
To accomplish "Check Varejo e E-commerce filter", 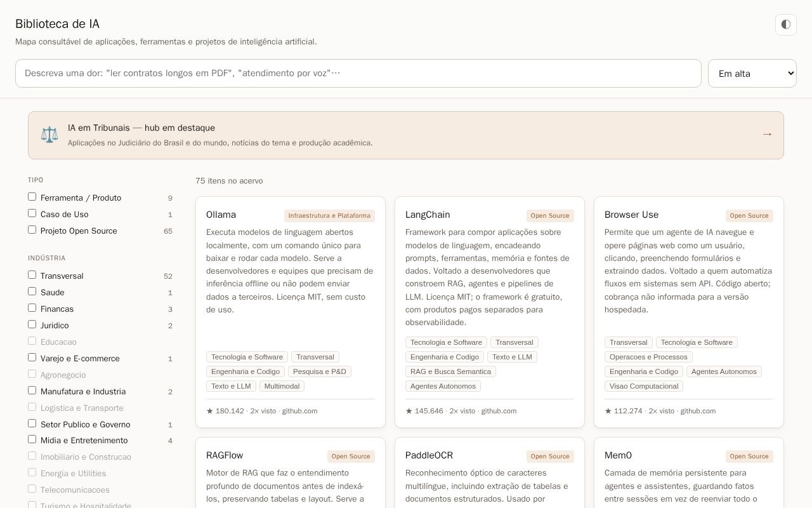I will click(x=32, y=358).
